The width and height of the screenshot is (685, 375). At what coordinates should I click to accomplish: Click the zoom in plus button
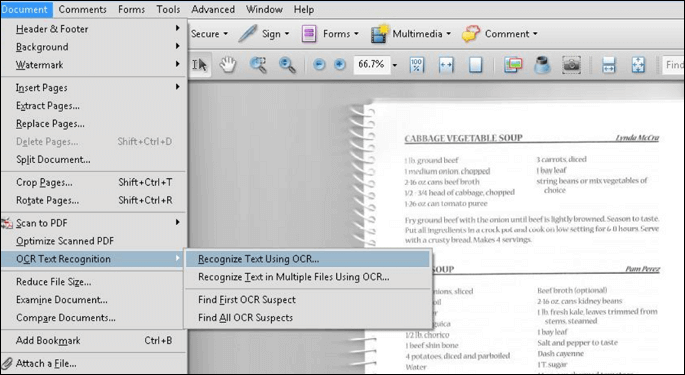pos(339,65)
